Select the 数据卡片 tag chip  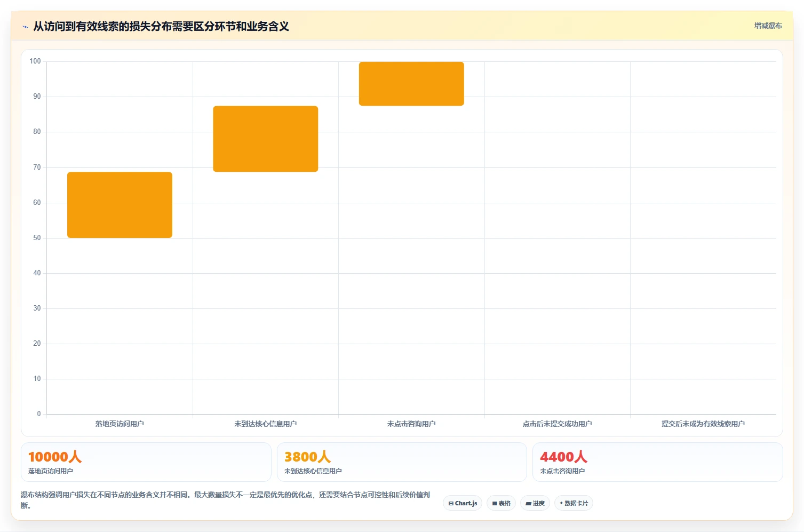point(574,503)
